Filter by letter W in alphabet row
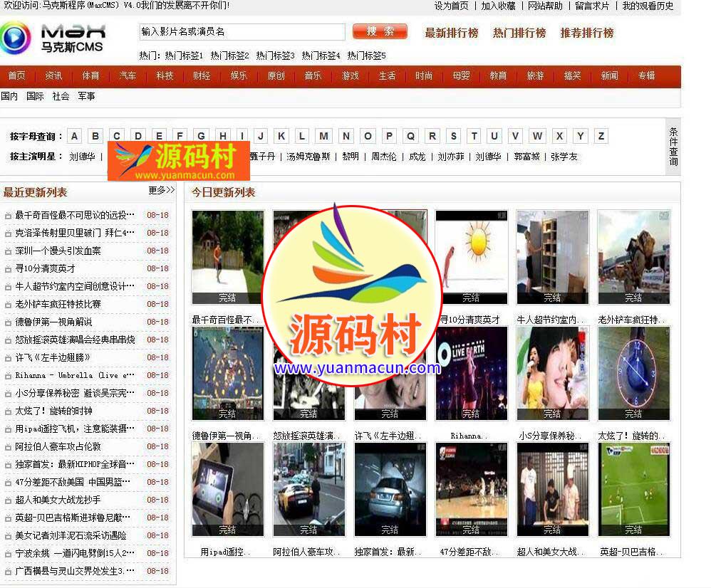This screenshot has height=588, width=711. pyautogui.click(x=537, y=136)
